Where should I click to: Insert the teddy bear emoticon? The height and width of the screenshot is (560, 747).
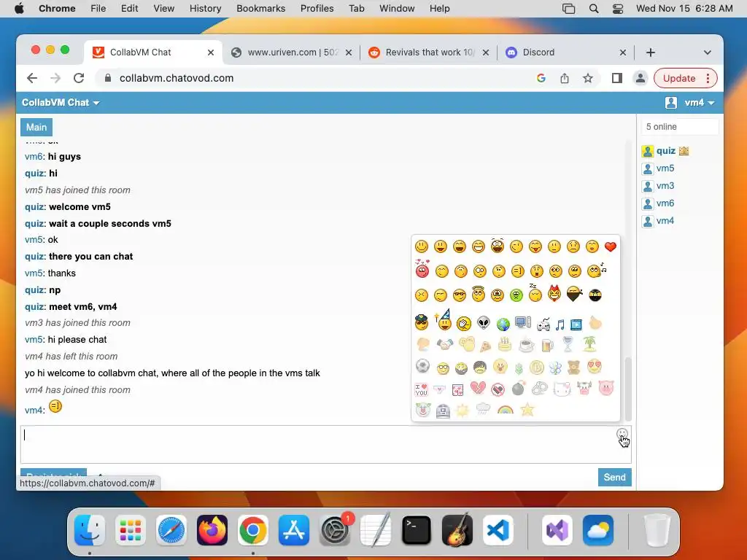pyautogui.click(x=575, y=367)
